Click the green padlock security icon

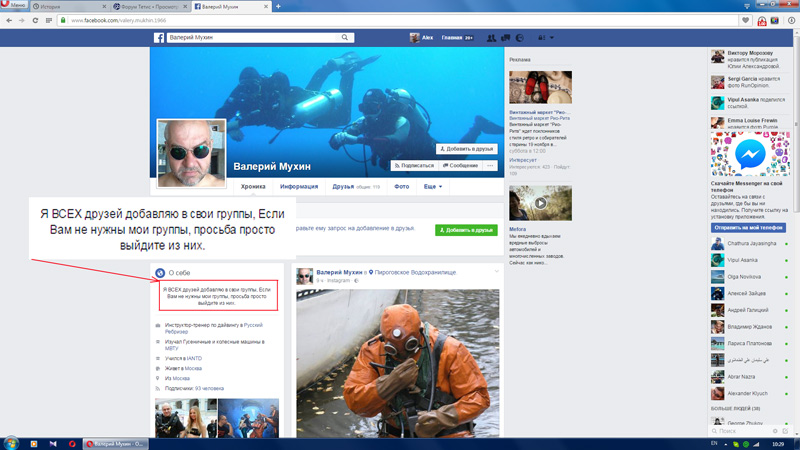(x=63, y=20)
